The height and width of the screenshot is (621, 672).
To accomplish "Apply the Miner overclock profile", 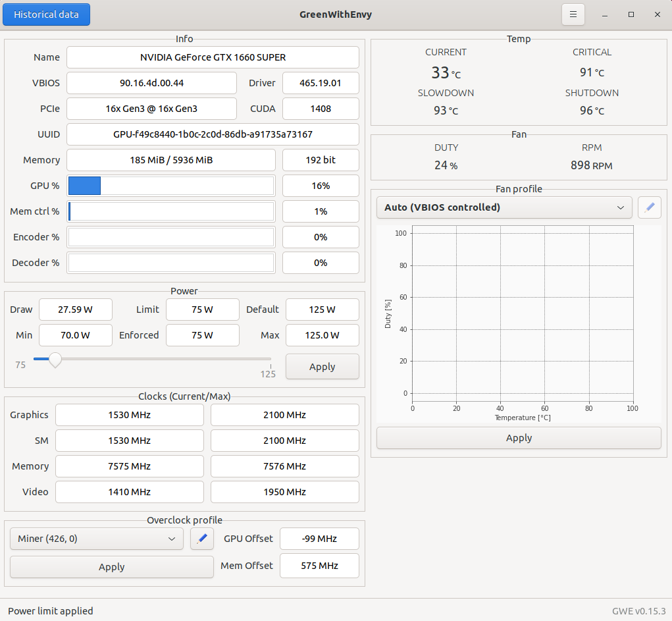I will point(111,566).
